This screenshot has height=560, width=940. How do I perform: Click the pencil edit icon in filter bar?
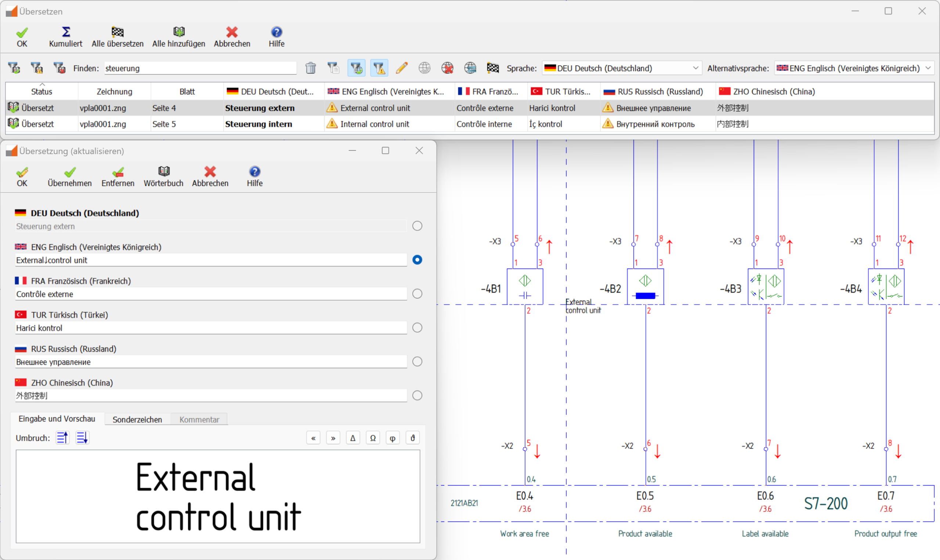402,68
